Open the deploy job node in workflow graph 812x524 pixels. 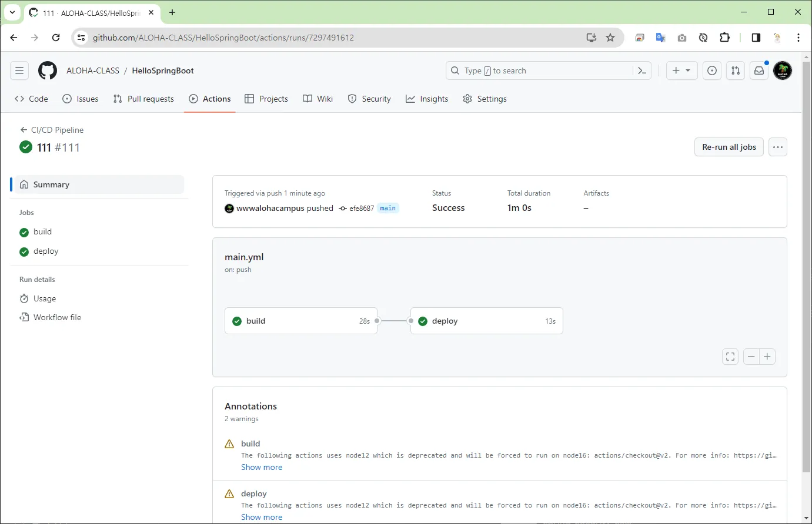point(487,321)
